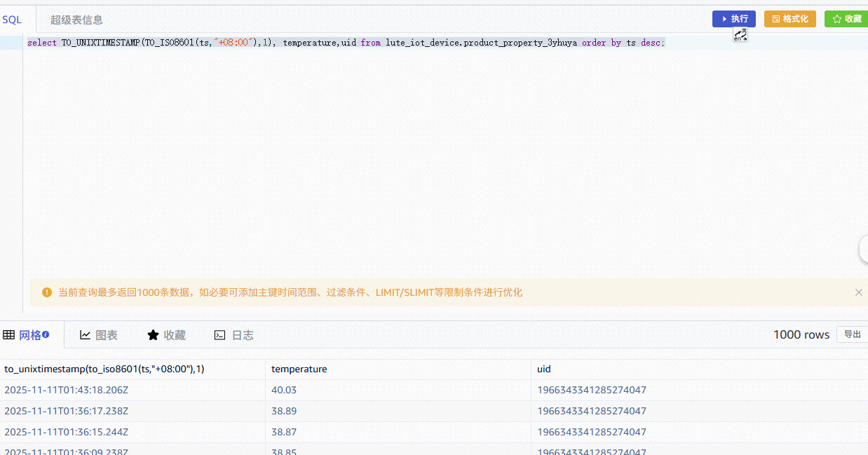Viewport: 868px width, 455px height.
Task: Click the round floating button on right edge
Action: coord(864,248)
